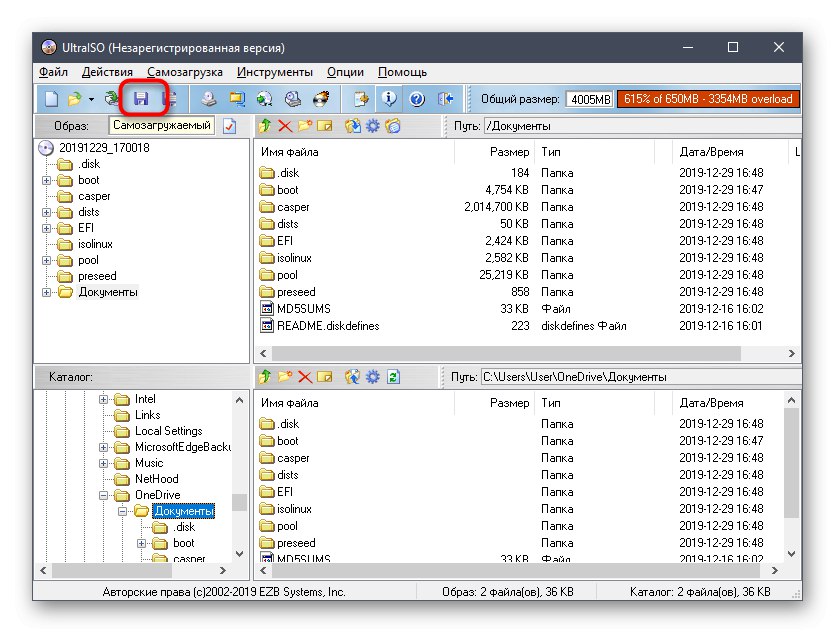Expand the Intel folder in catalog tree
The image size is (835, 633).
104,399
